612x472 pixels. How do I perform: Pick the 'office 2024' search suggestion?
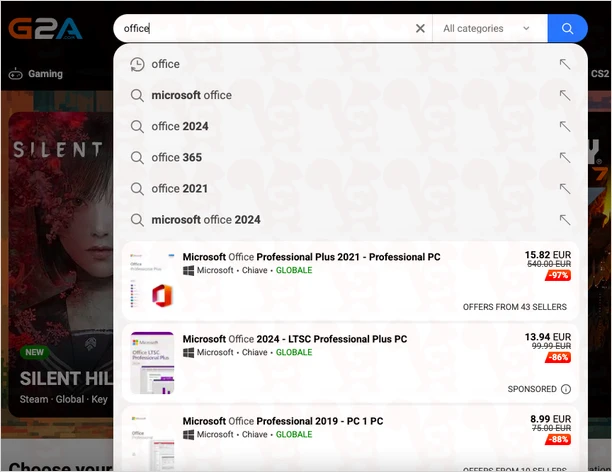point(180,126)
